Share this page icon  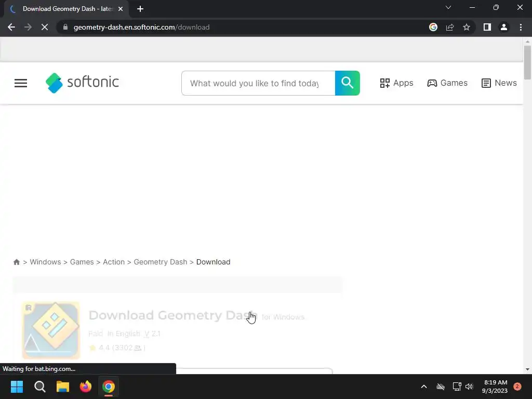pyautogui.click(x=450, y=27)
